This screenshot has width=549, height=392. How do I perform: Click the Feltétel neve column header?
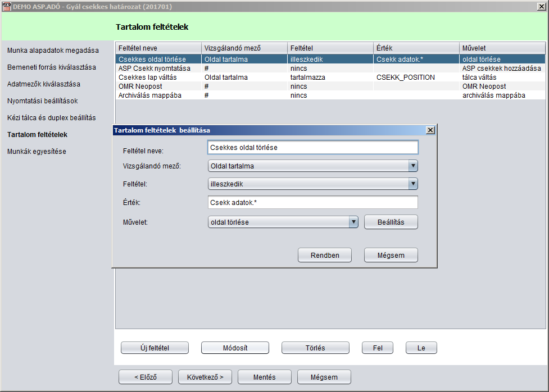[x=158, y=48]
